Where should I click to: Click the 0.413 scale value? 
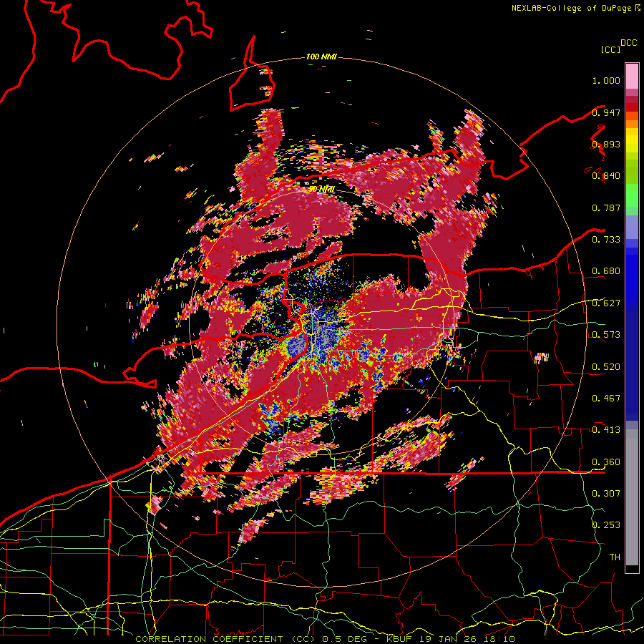coord(606,430)
